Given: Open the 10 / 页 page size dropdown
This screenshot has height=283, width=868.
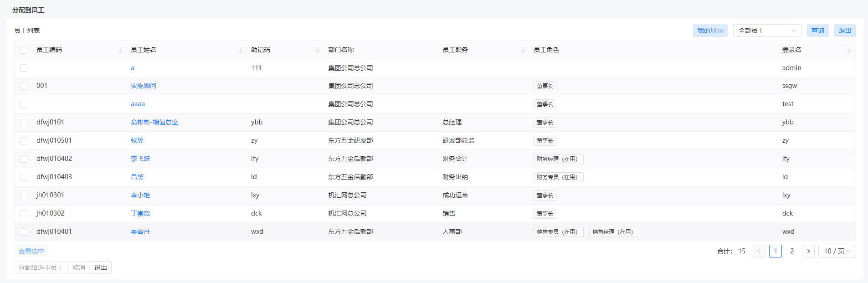Looking at the screenshot, I should [837, 251].
